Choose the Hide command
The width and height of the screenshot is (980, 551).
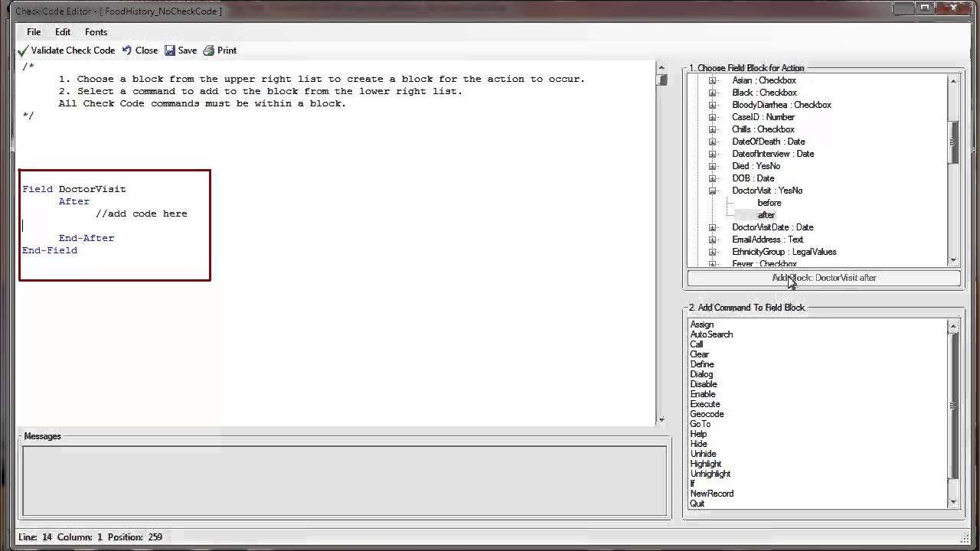coord(698,444)
